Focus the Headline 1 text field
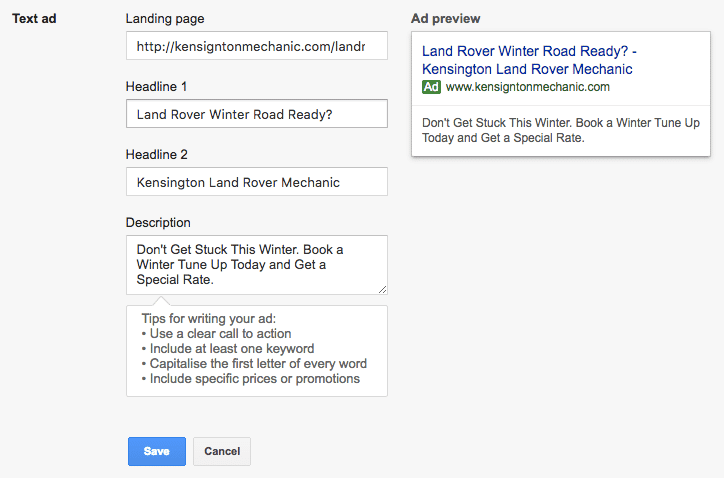The height and width of the screenshot is (478, 724). click(x=256, y=114)
